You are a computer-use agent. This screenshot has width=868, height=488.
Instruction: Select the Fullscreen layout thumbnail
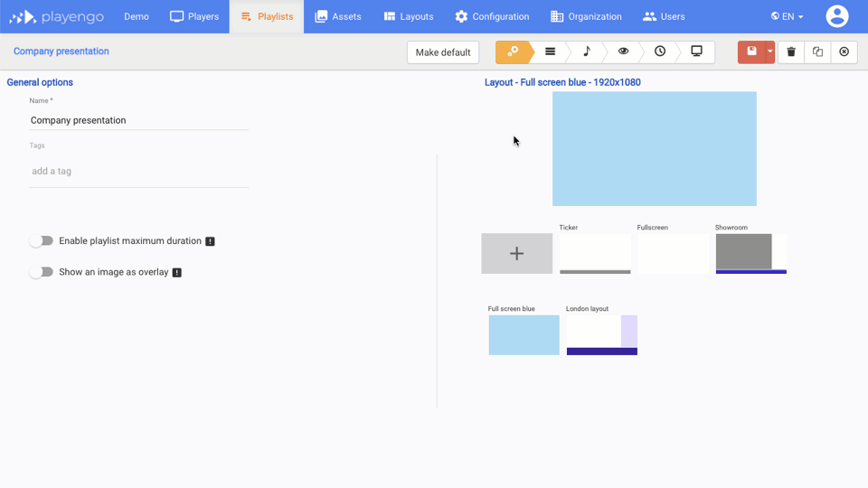point(673,253)
